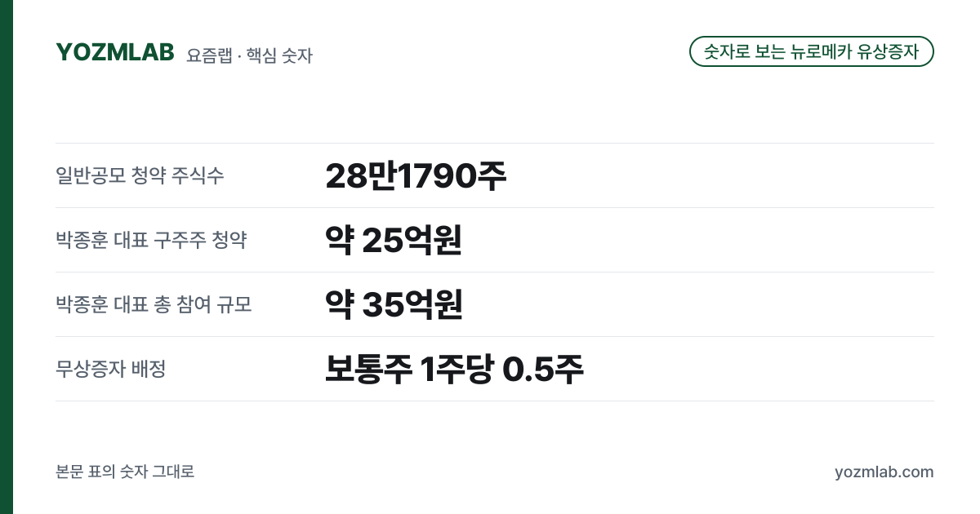This screenshot has height=514, width=980.
Task: Click the 무상증자 배정 label
Action: [x=111, y=368]
